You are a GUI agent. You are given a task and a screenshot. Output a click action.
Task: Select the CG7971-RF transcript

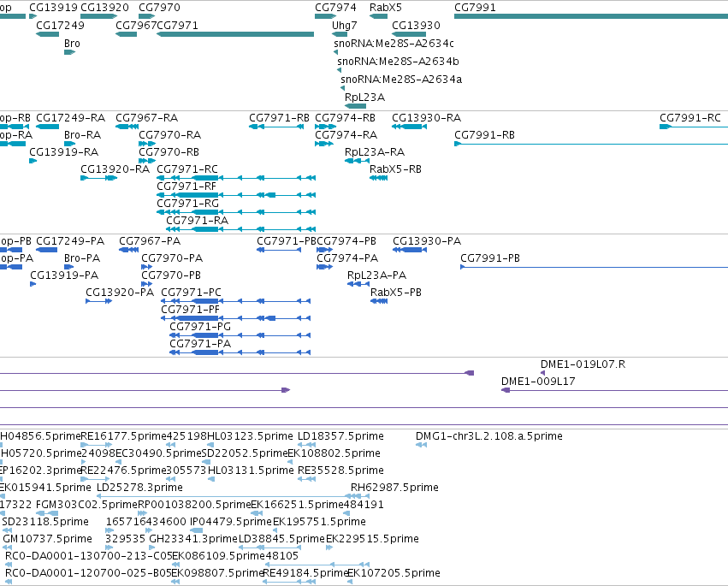pos(236,195)
